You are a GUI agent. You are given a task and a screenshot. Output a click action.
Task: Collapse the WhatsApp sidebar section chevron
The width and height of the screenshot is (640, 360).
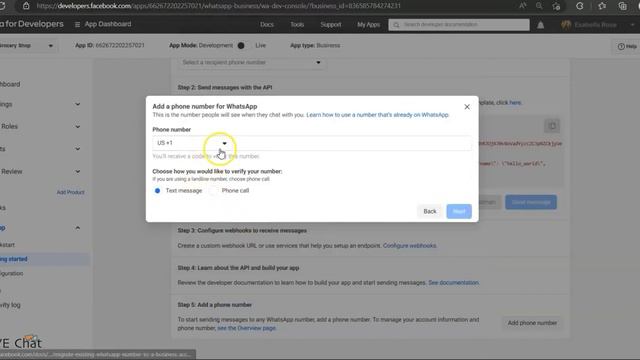point(78,228)
